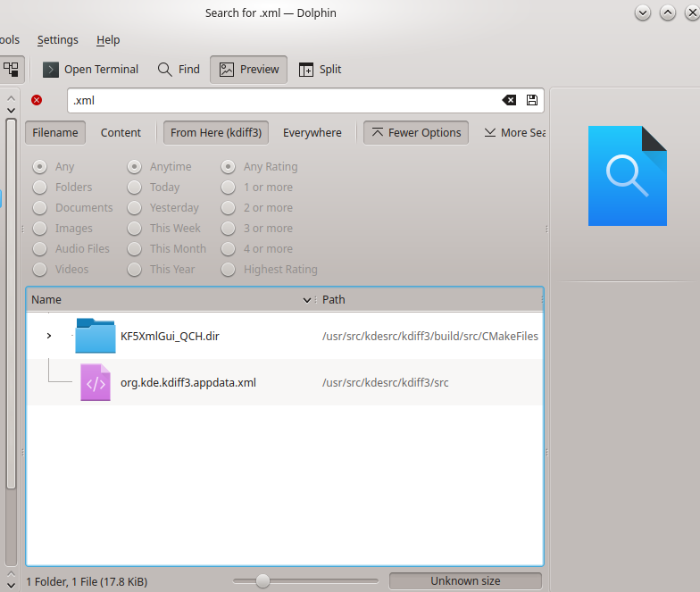Click the status text 1 Folder, 1 File
700x592 pixels.
[x=87, y=582]
